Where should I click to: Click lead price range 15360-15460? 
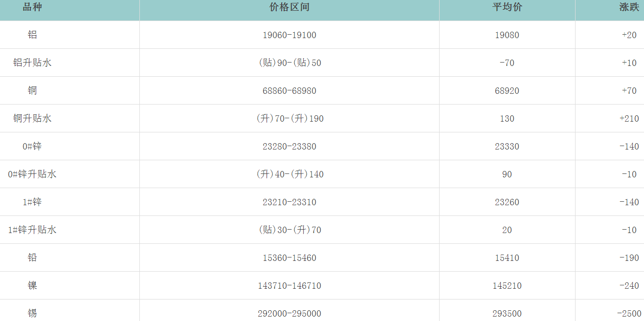[x=289, y=258]
